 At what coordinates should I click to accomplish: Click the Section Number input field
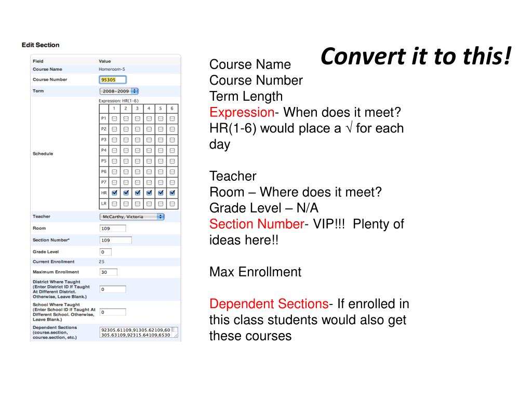(115, 240)
